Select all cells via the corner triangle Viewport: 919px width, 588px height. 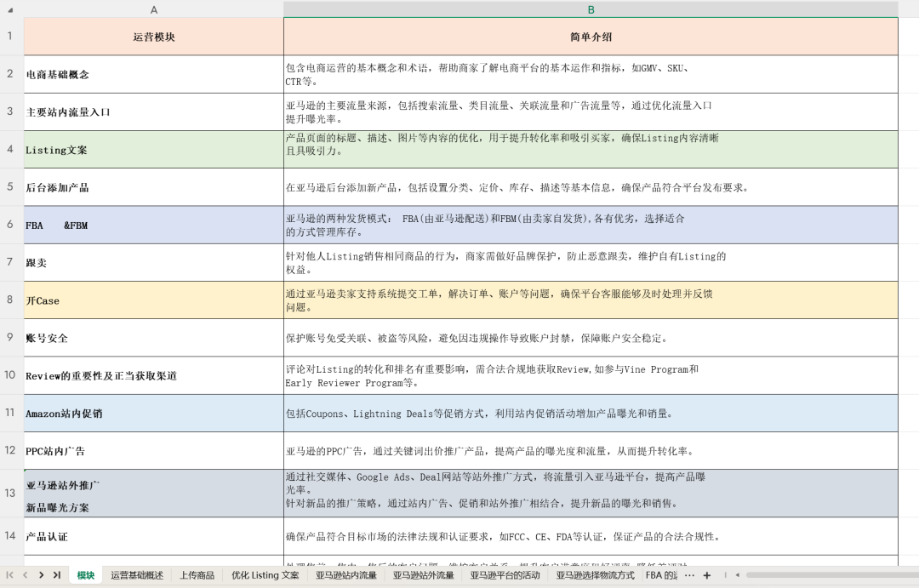9,9
